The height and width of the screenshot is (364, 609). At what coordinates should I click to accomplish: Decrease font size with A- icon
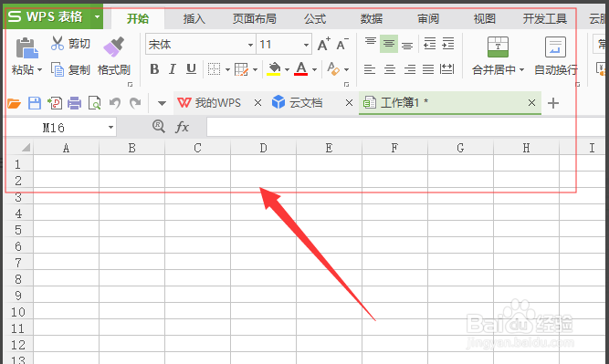coord(342,44)
